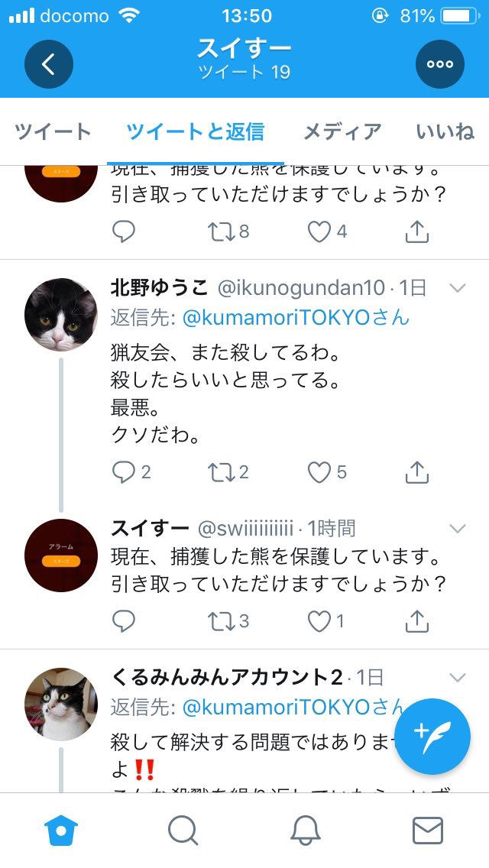Open the Messages envelope in bottom bar
489x868 pixels.
pyautogui.click(x=428, y=831)
